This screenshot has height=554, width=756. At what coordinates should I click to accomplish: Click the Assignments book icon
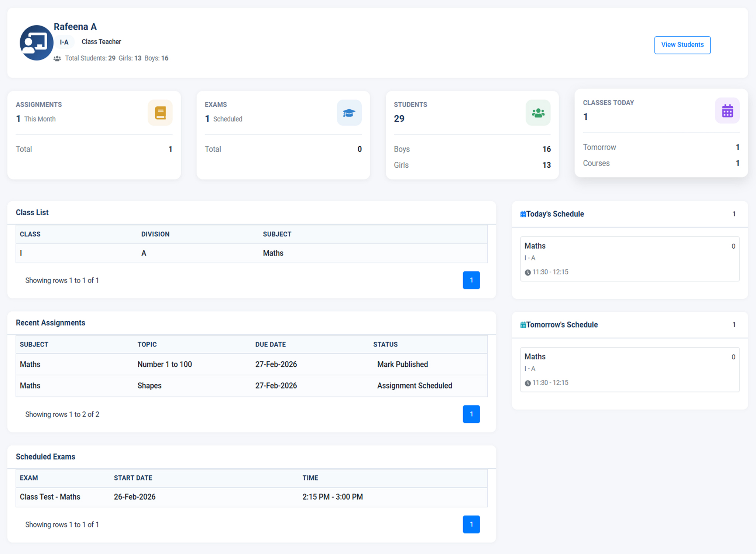point(160,113)
